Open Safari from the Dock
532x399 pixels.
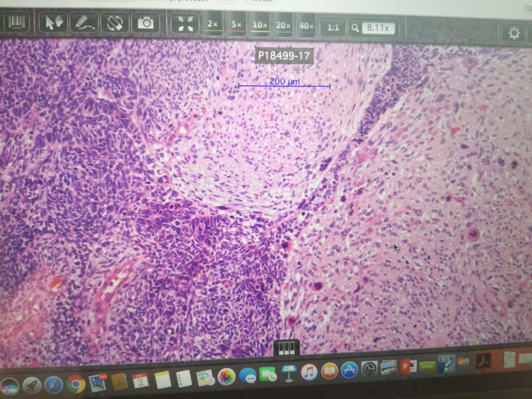54,385
